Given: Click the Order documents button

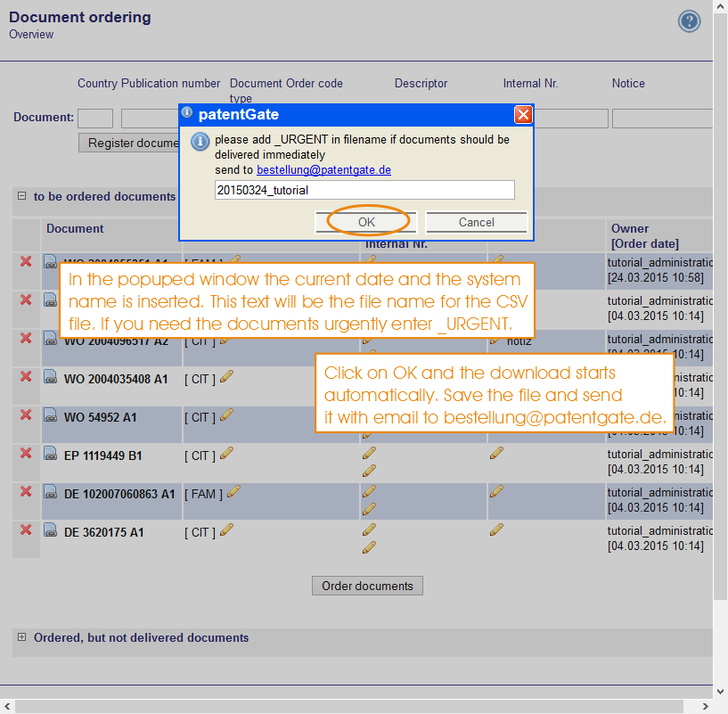Looking at the screenshot, I should [x=367, y=586].
